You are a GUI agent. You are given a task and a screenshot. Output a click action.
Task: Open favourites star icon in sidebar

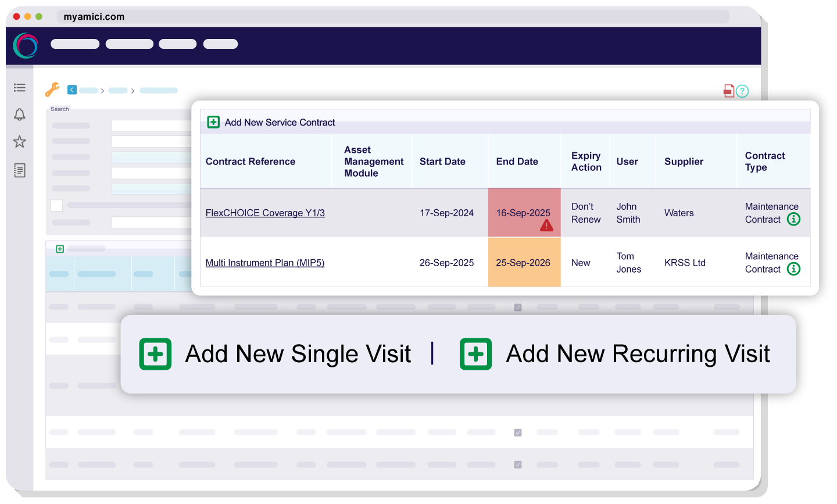point(20,142)
